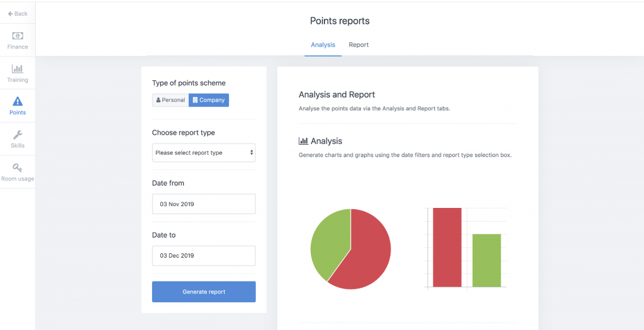Open the Training bar chart icon
This screenshot has height=330, width=644.
click(x=18, y=69)
